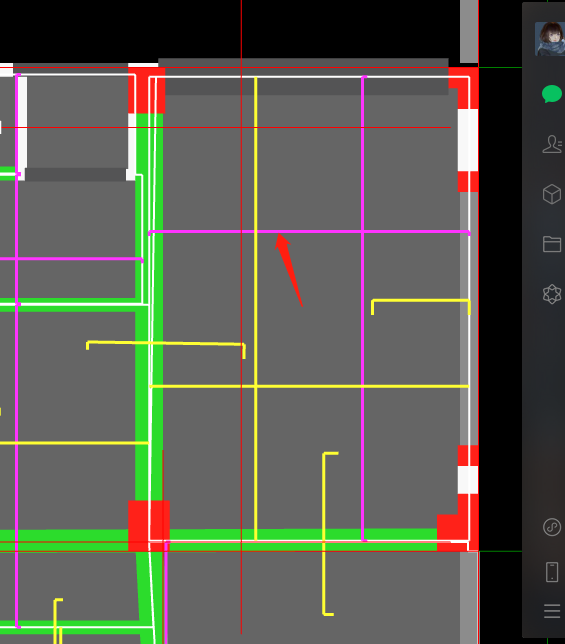The image size is (565, 644).
Task: Open the Mini Programs icon in WeChat sidebar
Action: tap(552, 527)
